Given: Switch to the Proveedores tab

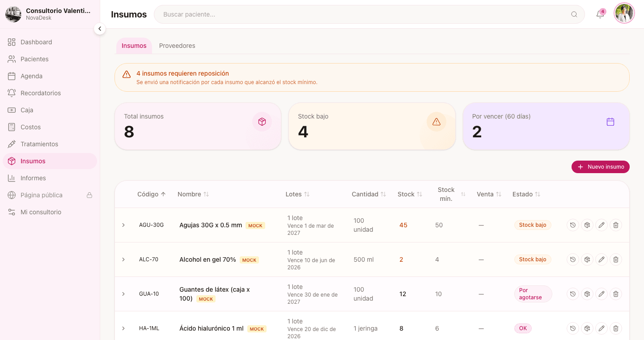Looking at the screenshot, I should point(177,46).
